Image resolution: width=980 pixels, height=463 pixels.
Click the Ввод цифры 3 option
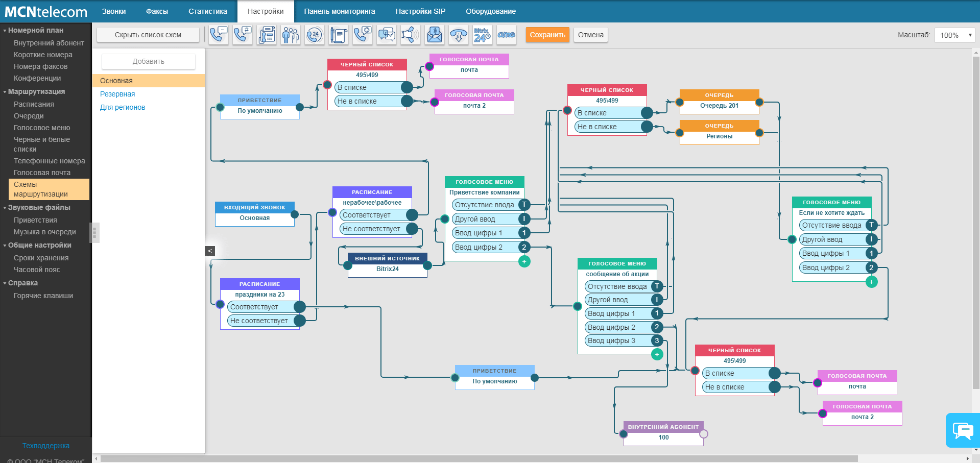coord(624,340)
